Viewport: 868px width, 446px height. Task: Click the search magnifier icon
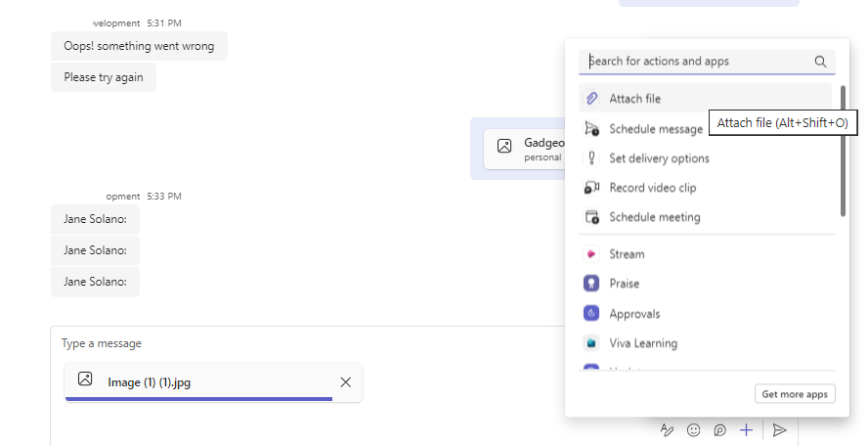pos(820,62)
